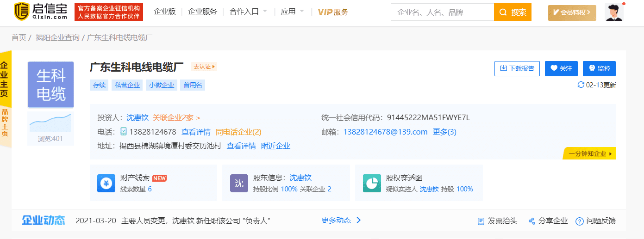Click the search magnifier button
This screenshot has width=644, height=239.
[x=513, y=12]
